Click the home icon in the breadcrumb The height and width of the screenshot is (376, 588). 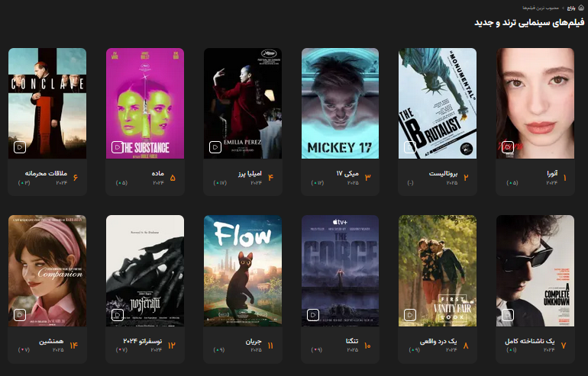click(581, 8)
